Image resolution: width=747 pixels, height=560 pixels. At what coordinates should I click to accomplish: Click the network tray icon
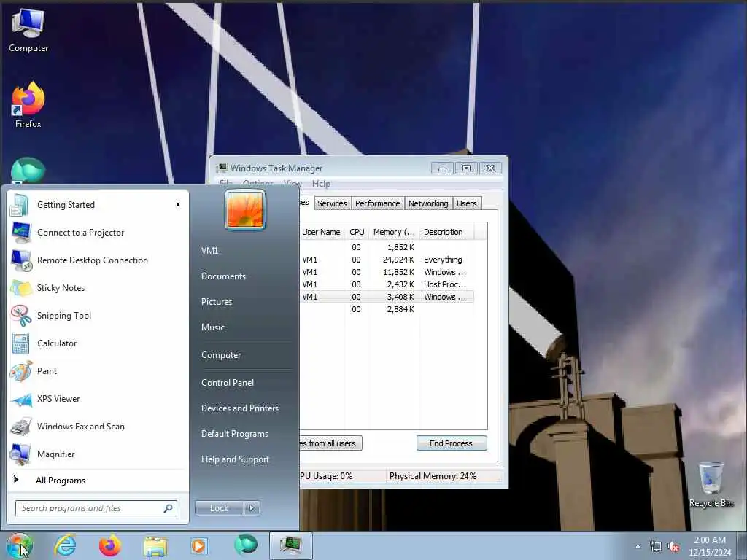point(656,547)
